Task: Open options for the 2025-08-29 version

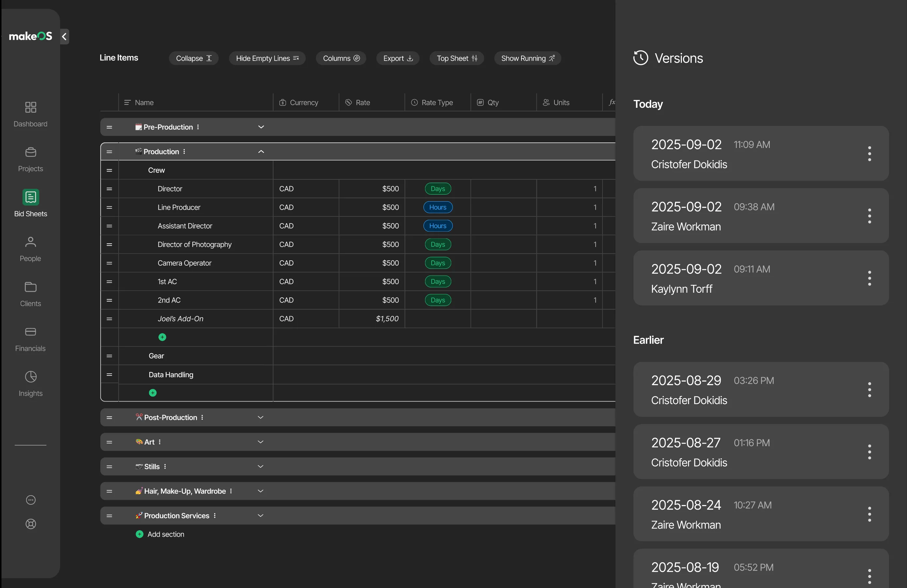Action: (x=869, y=389)
